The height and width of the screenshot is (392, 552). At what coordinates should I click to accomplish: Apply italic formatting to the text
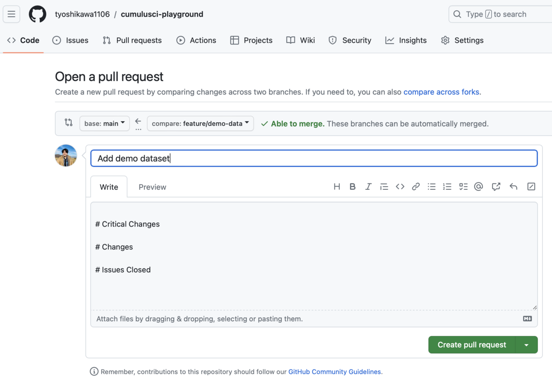pos(368,187)
